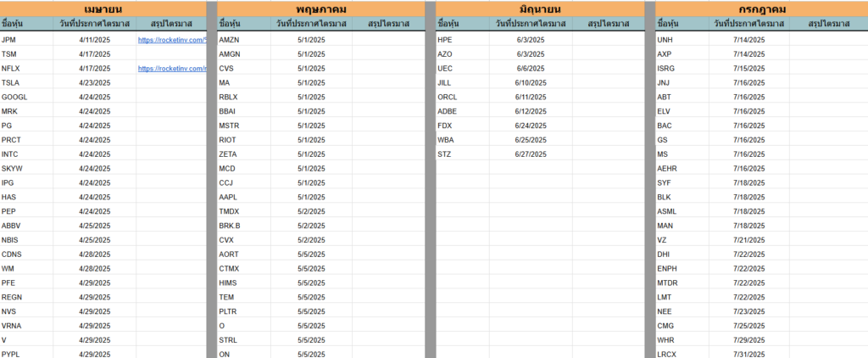Select the SKYW ticker cell
The height and width of the screenshot is (358, 868).
26,169
